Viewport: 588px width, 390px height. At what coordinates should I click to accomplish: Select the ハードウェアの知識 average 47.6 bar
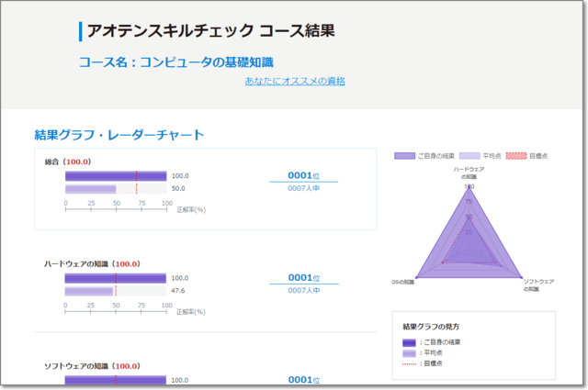[89, 291]
